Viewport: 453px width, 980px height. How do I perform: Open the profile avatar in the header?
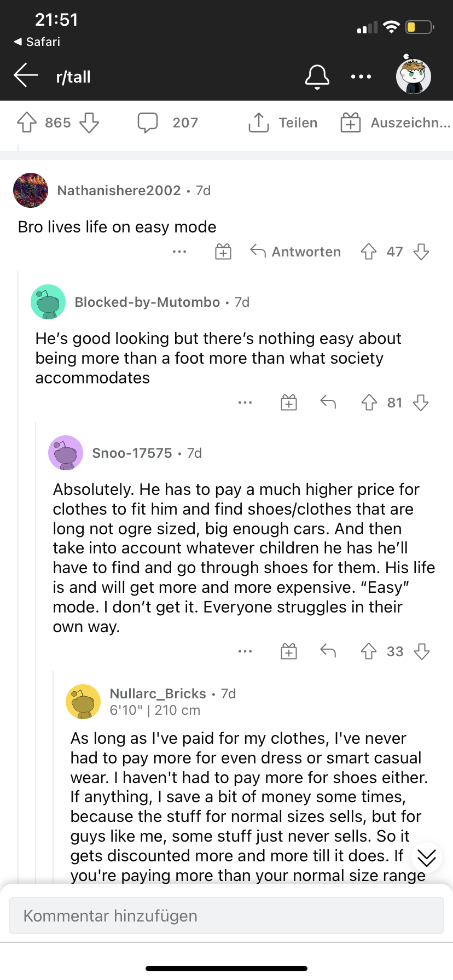click(414, 76)
